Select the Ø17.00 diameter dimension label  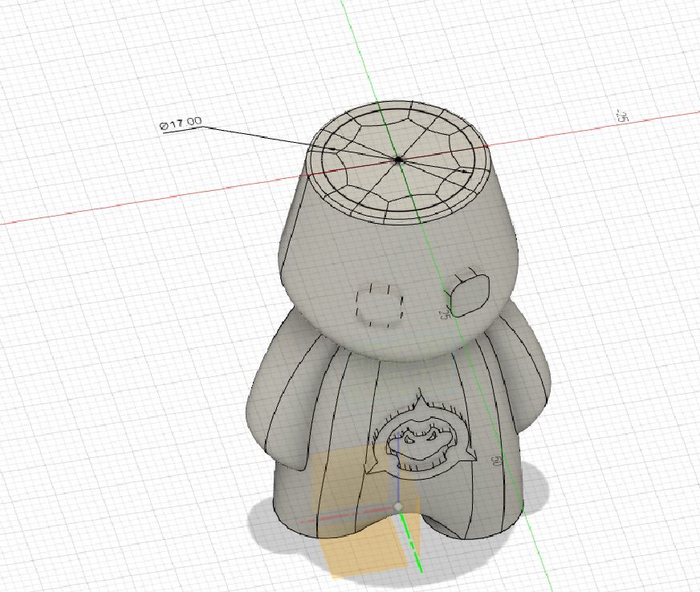click(x=181, y=123)
